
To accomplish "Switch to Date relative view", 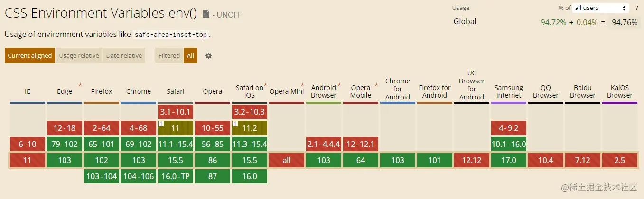I will 124,55.
